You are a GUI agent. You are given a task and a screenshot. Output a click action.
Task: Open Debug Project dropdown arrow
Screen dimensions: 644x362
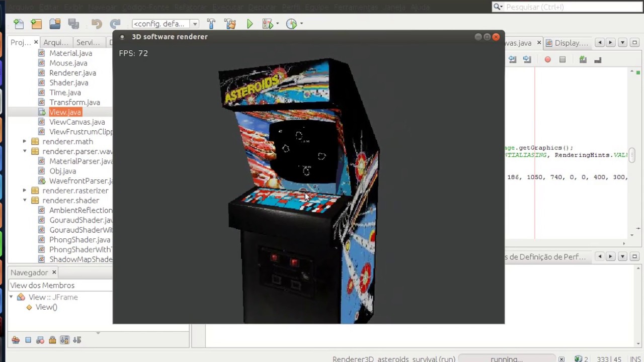[x=277, y=24]
